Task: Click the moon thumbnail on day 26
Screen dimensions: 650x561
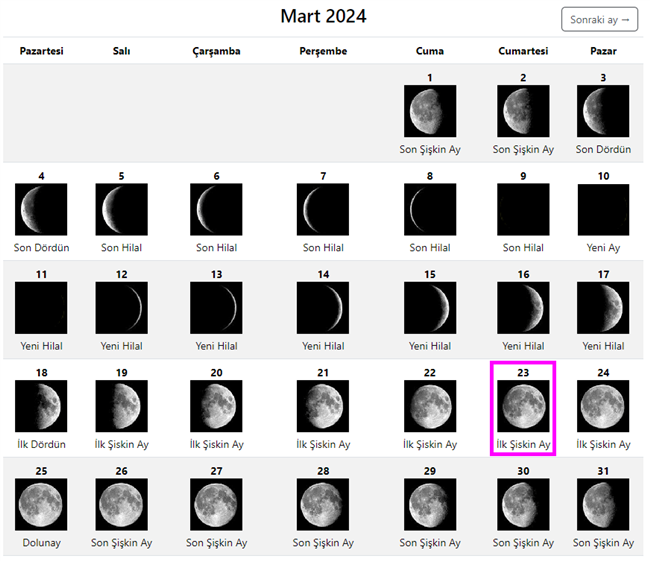Action: [x=121, y=504]
